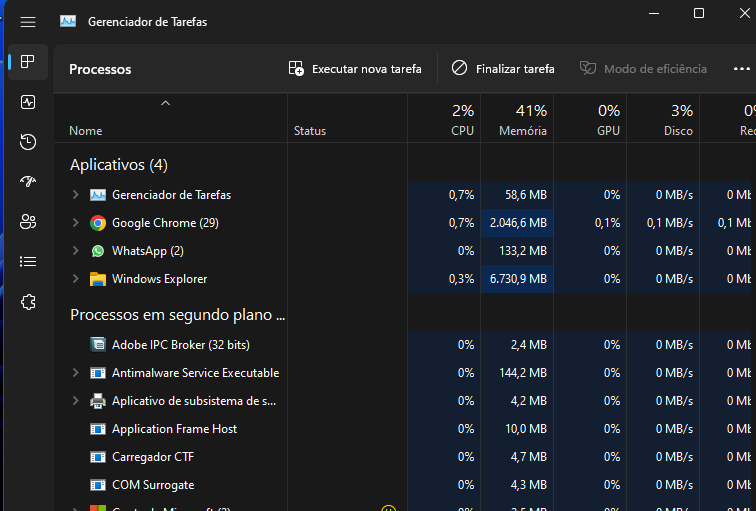Click Finalizar tarefa button
The height and width of the screenshot is (511, 756).
(x=503, y=69)
